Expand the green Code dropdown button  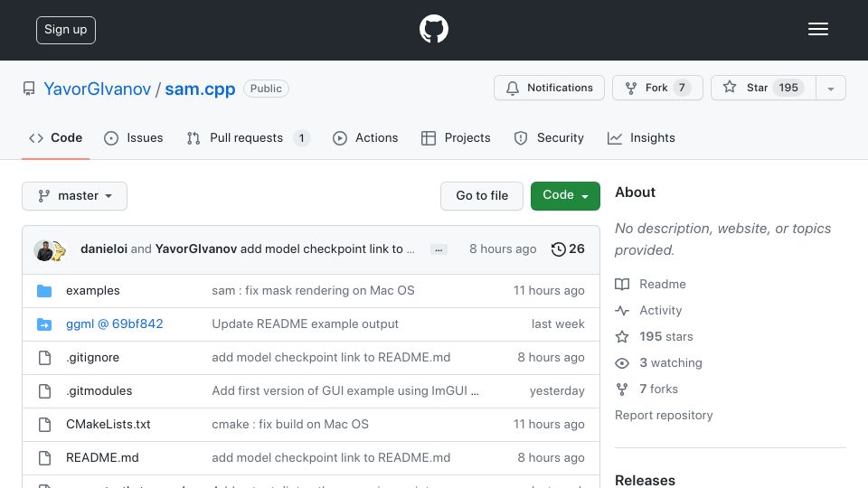(565, 196)
